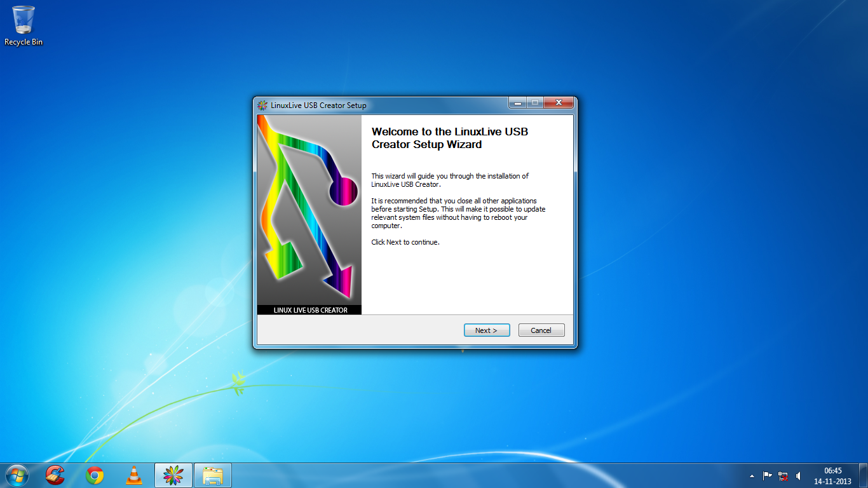
Task: Click the LinuxLive icon in title bar
Action: [262, 105]
